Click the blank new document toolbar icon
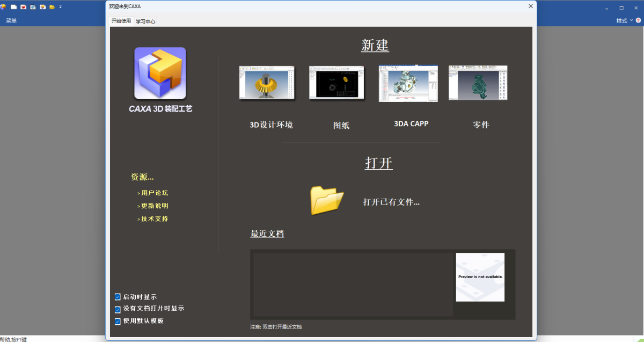This screenshot has height=342, width=644. (x=13, y=7)
